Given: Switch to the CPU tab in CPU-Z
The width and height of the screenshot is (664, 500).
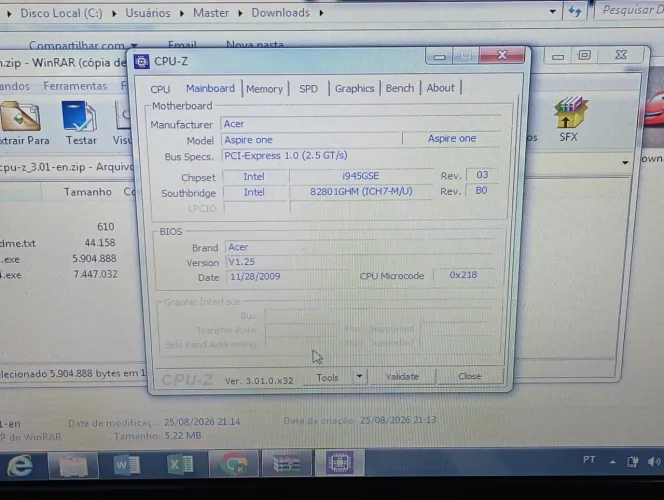Looking at the screenshot, I should [x=160, y=89].
